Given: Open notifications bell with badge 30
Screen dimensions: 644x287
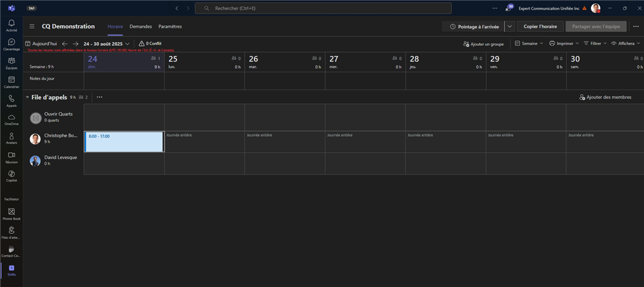Looking at the screenshot, I should (x=508, y=8).
